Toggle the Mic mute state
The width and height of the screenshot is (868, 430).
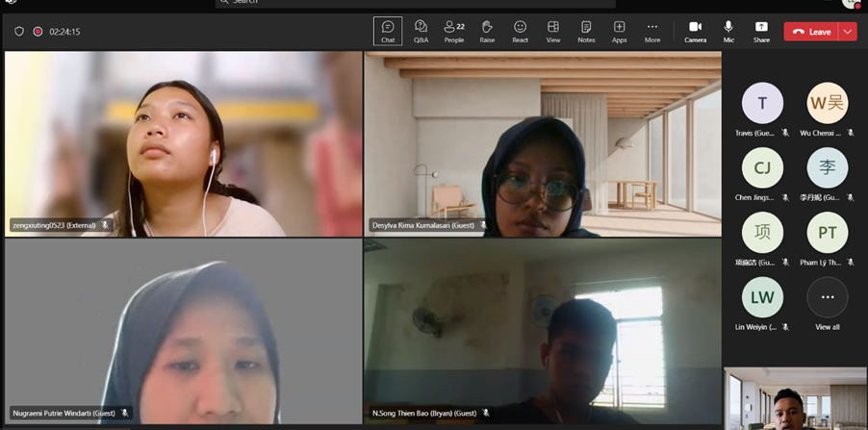728,31
